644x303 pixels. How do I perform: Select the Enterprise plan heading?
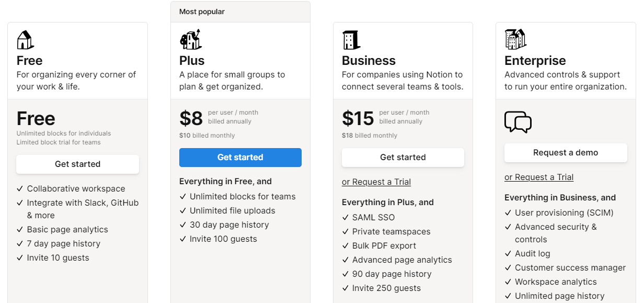coord(535,61)
